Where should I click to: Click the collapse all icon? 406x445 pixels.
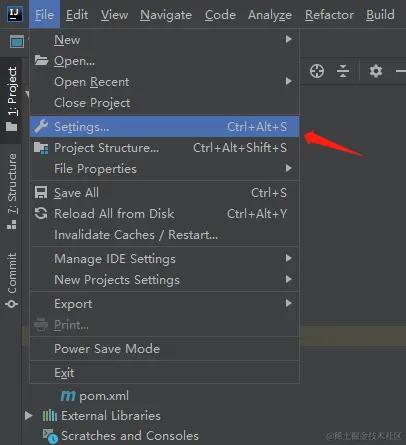click(343, 71)
